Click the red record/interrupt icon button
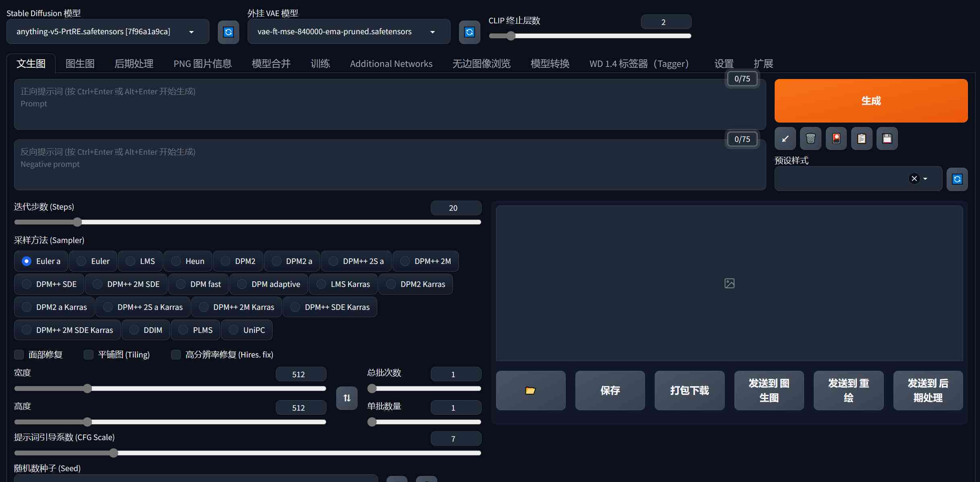This screenshot has height=482, width=980. 835,138
